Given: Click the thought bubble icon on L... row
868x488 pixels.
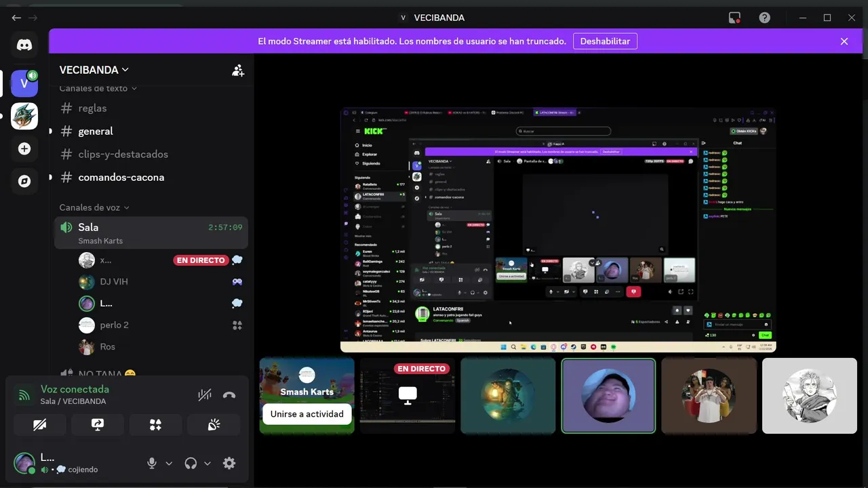Looking at the screenshot, I should coord(237,303).
